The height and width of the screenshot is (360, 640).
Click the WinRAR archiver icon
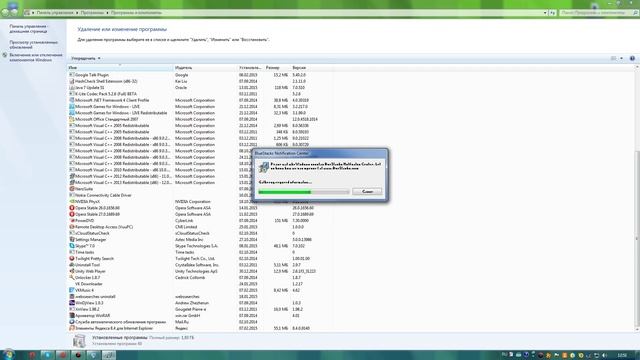pos(72,316)
